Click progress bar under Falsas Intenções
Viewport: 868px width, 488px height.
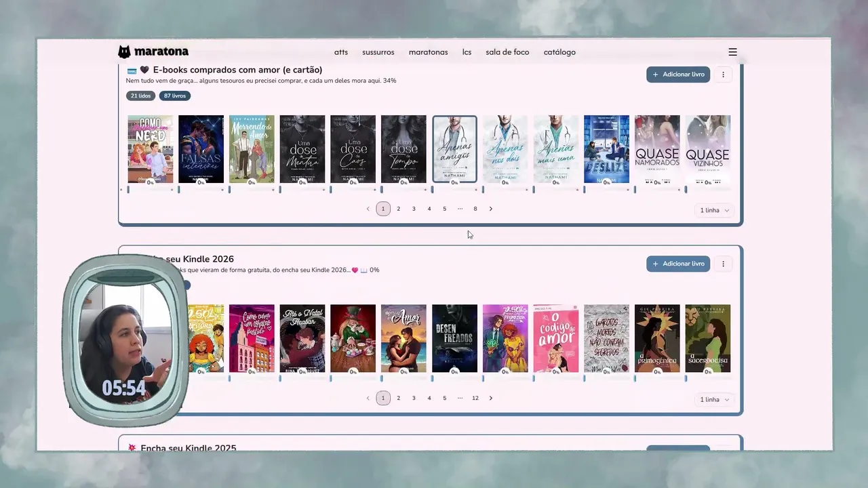click(x=201, y=190)
